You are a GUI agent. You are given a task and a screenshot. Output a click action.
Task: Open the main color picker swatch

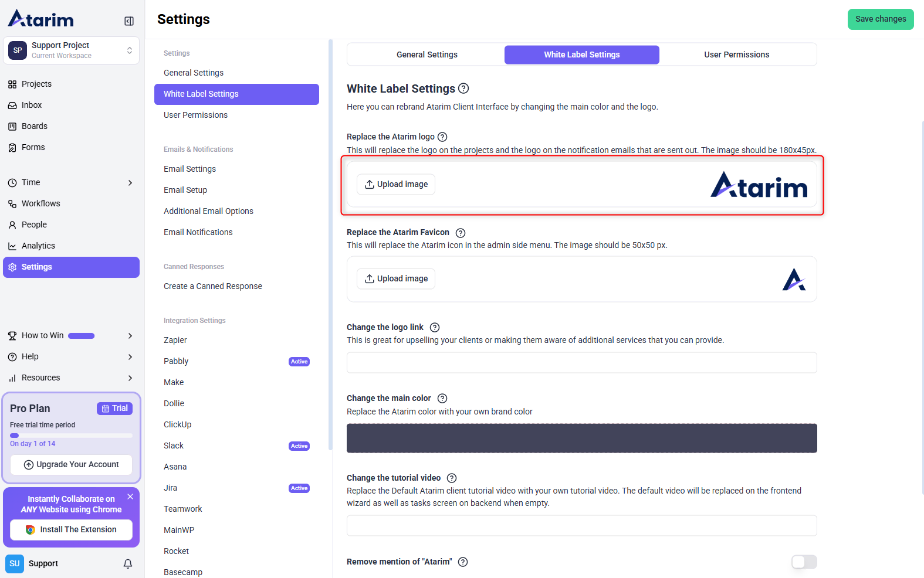581,438
